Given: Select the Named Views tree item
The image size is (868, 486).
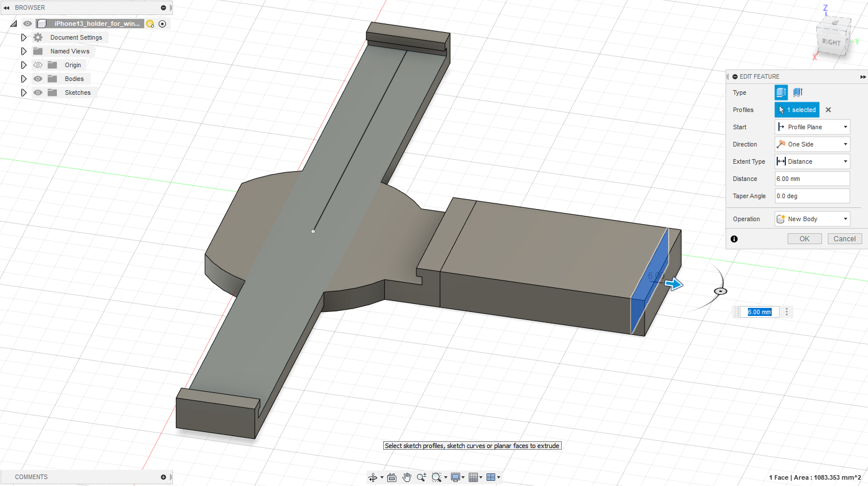Looking at the screenshot, I should coord(70,51).
